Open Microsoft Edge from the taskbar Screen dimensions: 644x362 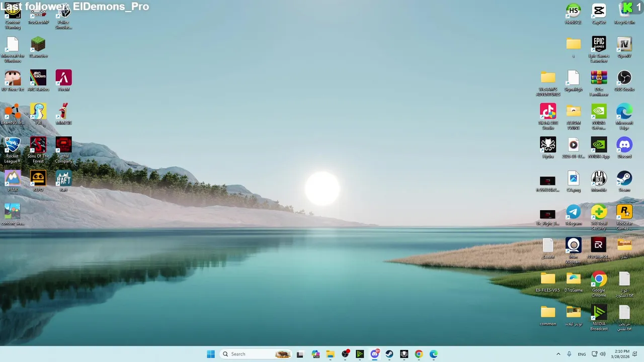pos(434,354)
